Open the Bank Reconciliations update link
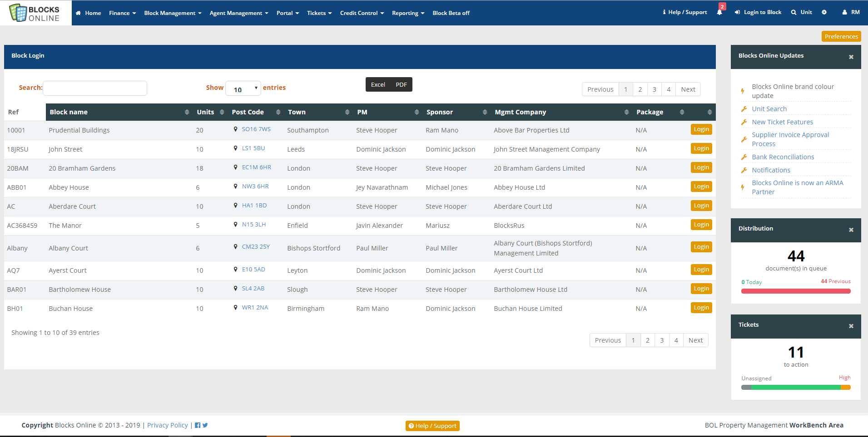Viewport: 868px width, 437px height. coord(783,157)
